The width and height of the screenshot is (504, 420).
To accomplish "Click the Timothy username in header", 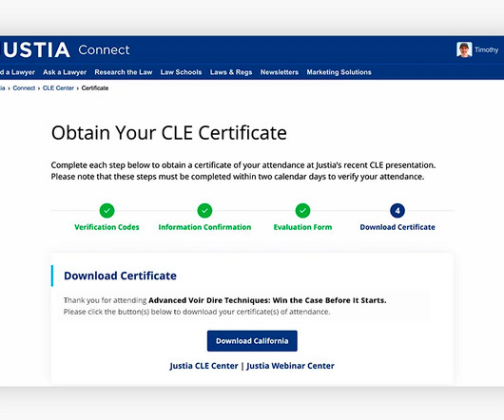I will click(486, 49).
